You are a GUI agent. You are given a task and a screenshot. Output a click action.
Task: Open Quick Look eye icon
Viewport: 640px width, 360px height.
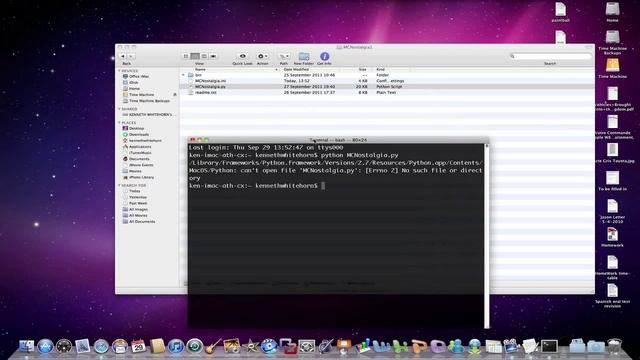242,56
